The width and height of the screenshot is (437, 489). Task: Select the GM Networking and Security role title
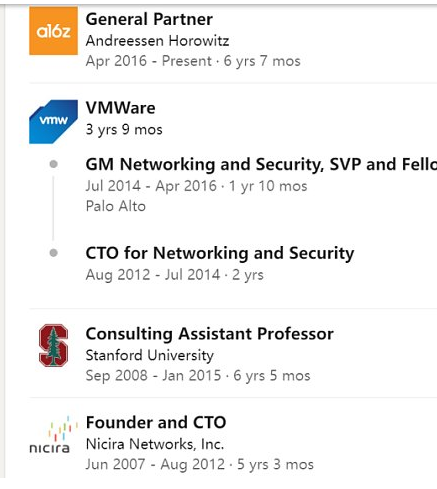(261, 164)
